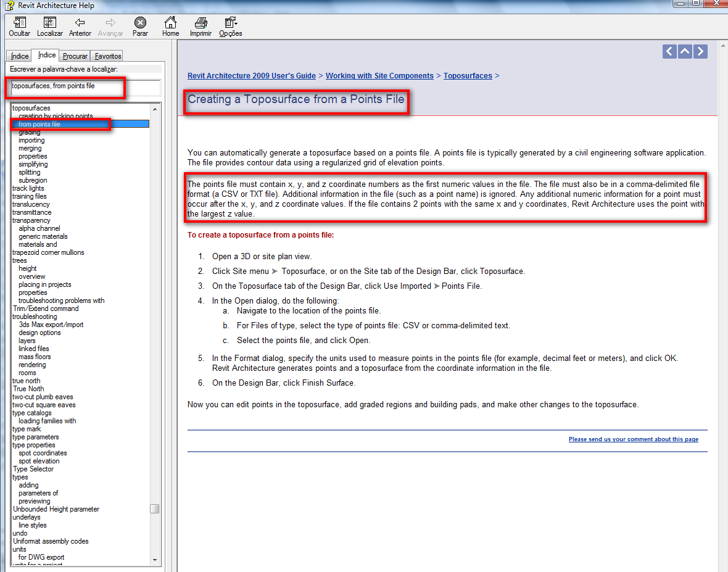Select 'two-cut plumb eaves' entry
The image size is (728, 572).
(x=43, y=397)
